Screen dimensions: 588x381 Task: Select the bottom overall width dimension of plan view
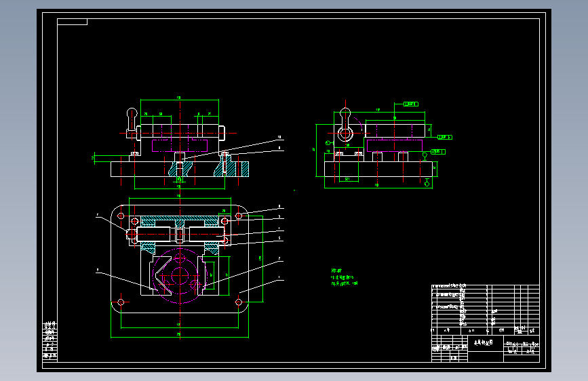(x=179, y=335)
